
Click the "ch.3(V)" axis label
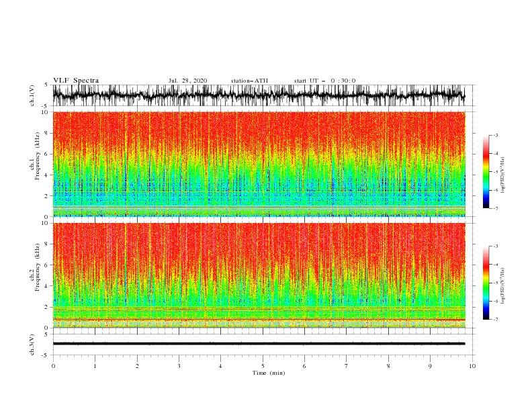click(x=32, y=345)
